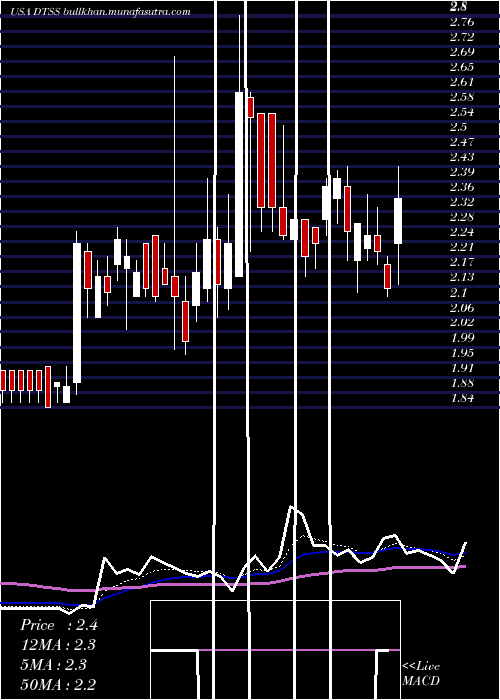The width and height of the screenshot is (500, 700).
Task: Click the 2.32 price axis label
Action: pos(462,202)
